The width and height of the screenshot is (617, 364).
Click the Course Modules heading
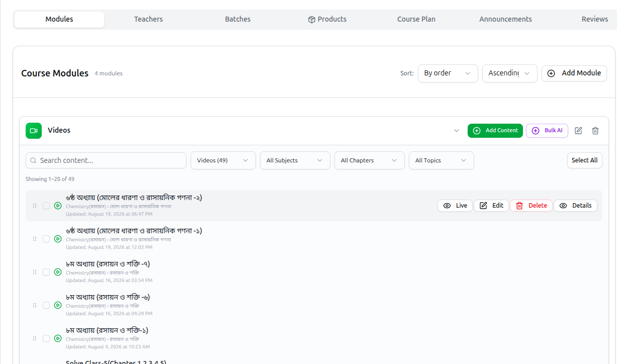pos(55,73)
